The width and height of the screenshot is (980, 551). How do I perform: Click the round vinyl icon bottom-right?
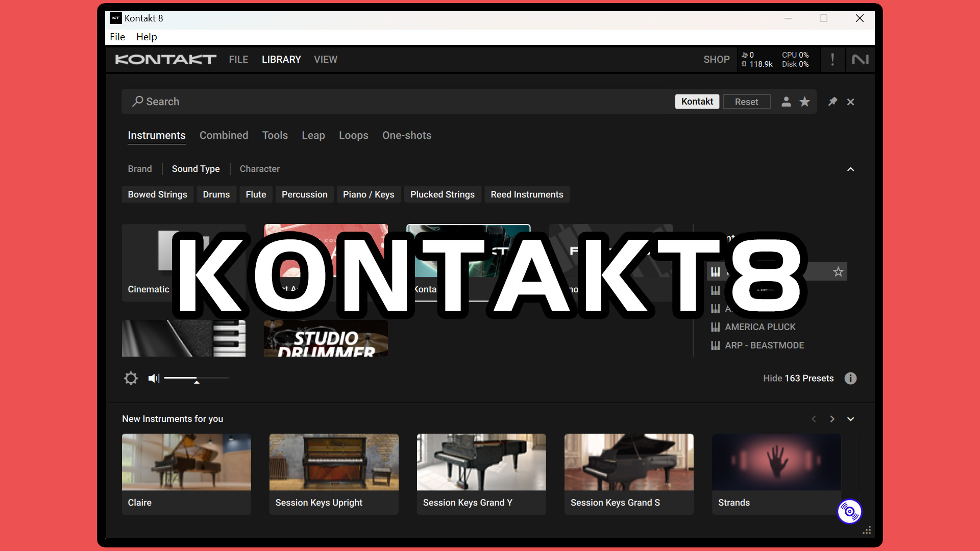(x=850, y=511)
